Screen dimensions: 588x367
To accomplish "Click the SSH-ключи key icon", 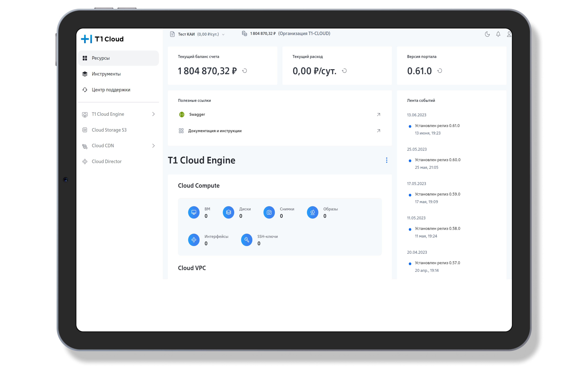I will [x=247, y=240].
